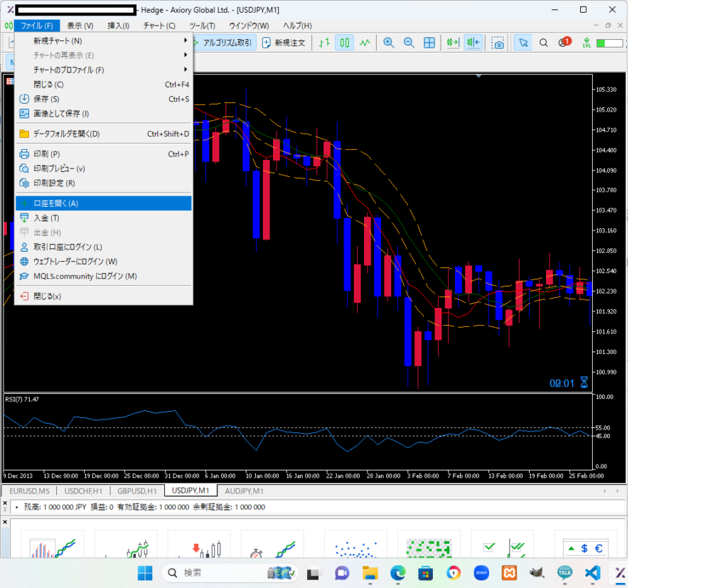728x588 pixels.
Task: Switch chart to candlestick display
Action: 344,43
